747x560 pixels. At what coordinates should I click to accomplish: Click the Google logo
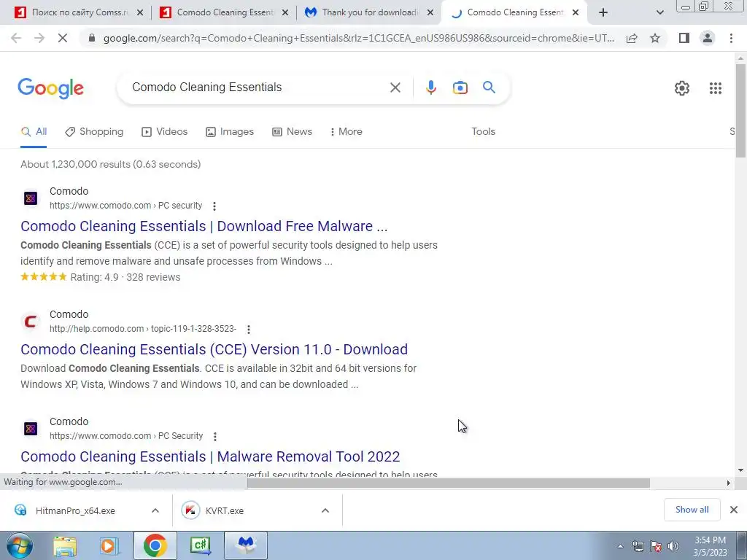(50, 88)
